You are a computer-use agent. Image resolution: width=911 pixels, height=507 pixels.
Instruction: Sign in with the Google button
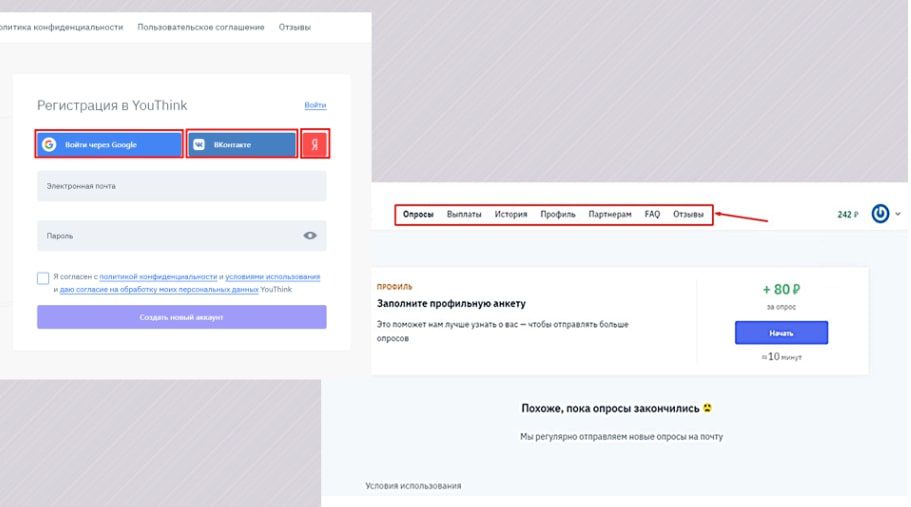point(109,144)
